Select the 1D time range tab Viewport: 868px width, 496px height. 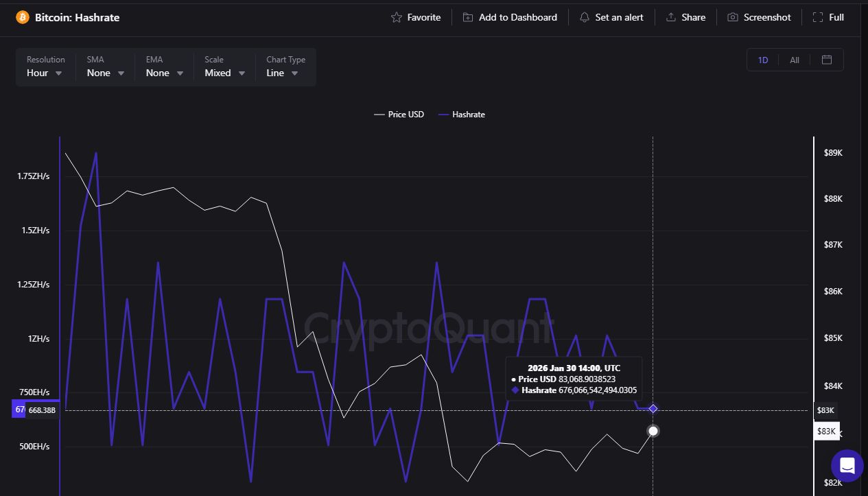click(x=762, y=60)
